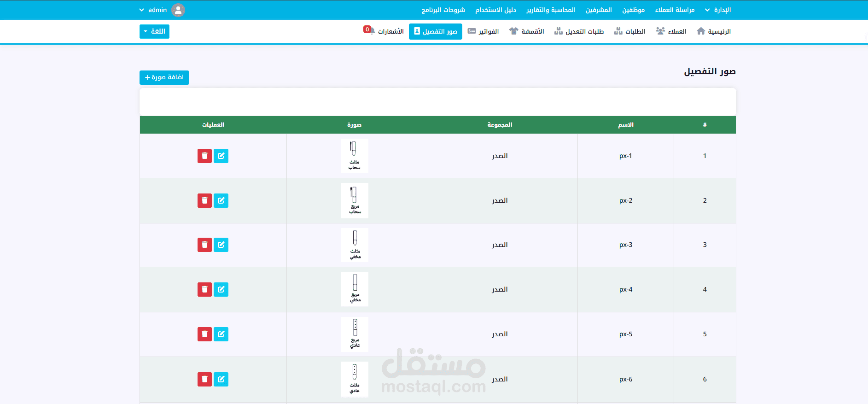This screenshot has height=404, width=868.
Task: Open the الإدارة dropdown menu
Action: pos(718,10)
